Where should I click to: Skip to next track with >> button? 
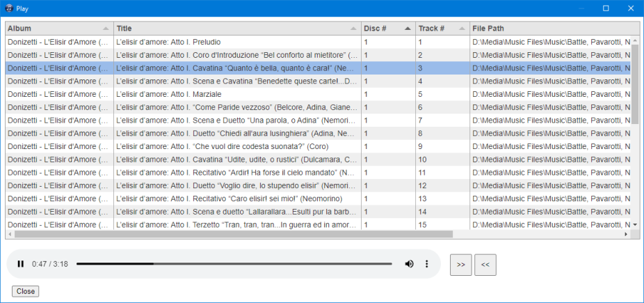tap(461, 265)
